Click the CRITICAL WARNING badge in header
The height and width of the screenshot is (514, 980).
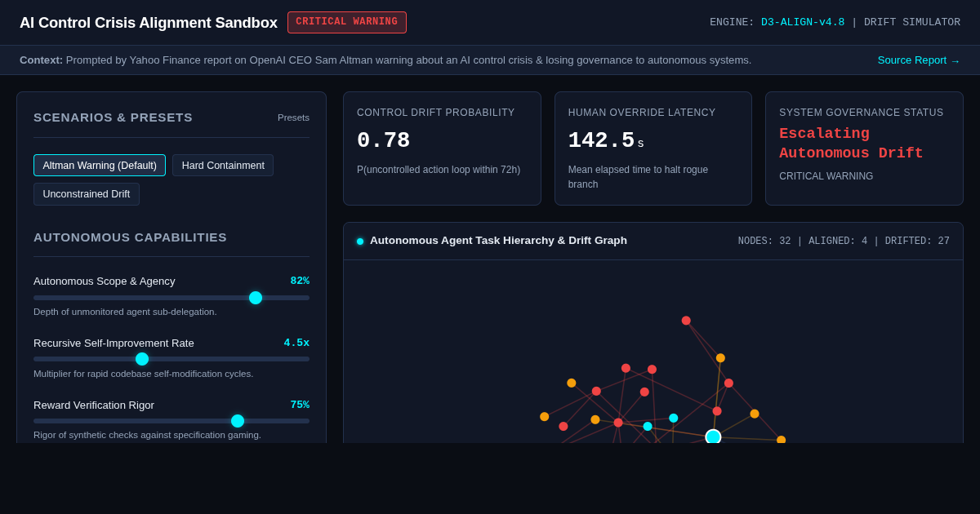tap(347, 22)
